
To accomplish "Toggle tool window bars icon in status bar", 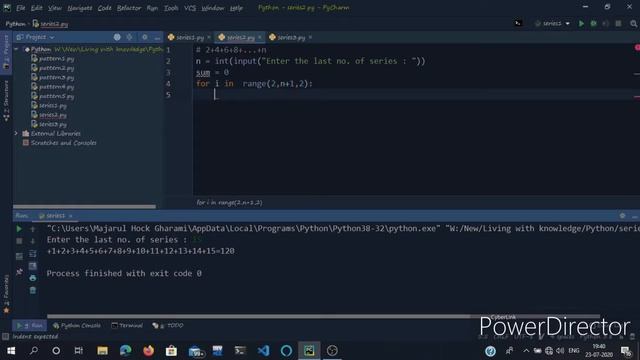I will click(5, 337).
